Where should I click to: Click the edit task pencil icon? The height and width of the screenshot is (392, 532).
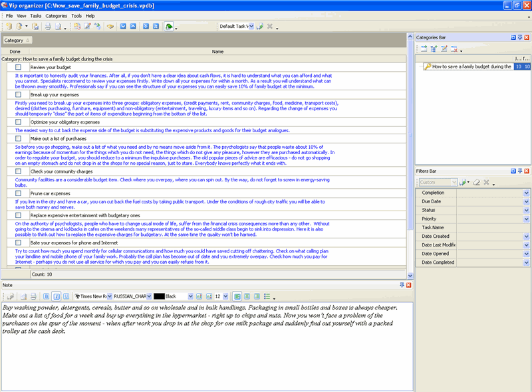(87, 27)
